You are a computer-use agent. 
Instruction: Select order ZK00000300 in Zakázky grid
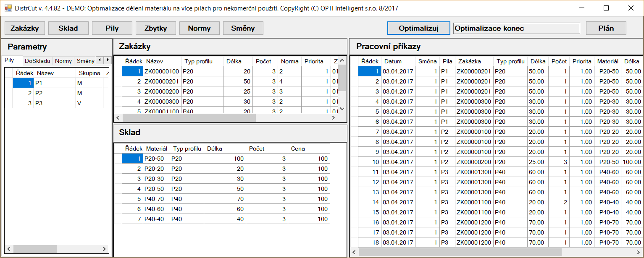226,102
